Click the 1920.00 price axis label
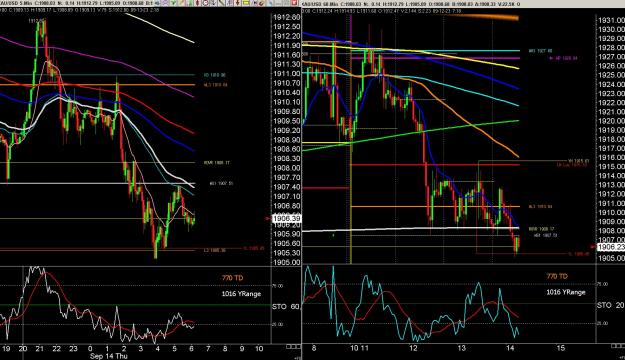This screenshot has width=625, height=360. click(611, 120)
